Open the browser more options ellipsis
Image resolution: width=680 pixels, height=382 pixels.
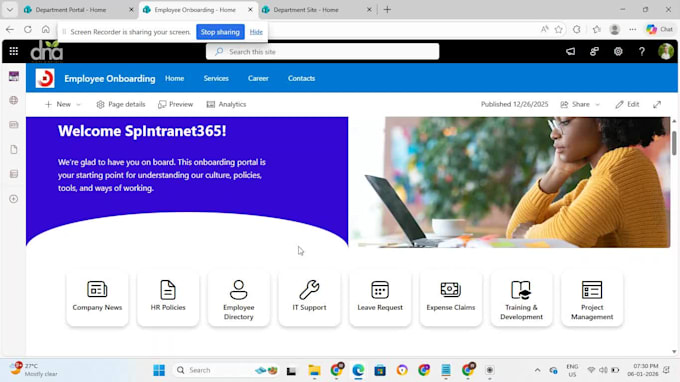tap(633, 29)
